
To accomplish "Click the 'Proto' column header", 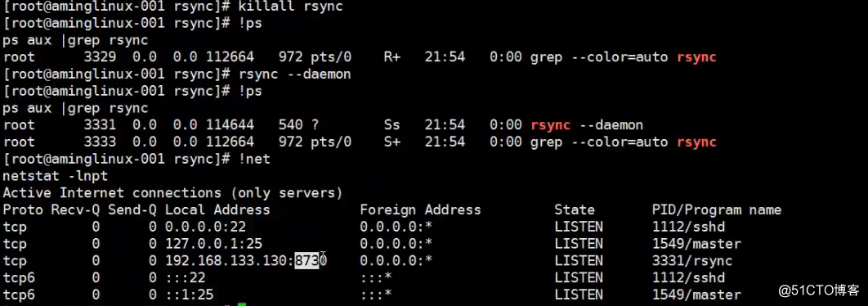I will coord(23,210).
